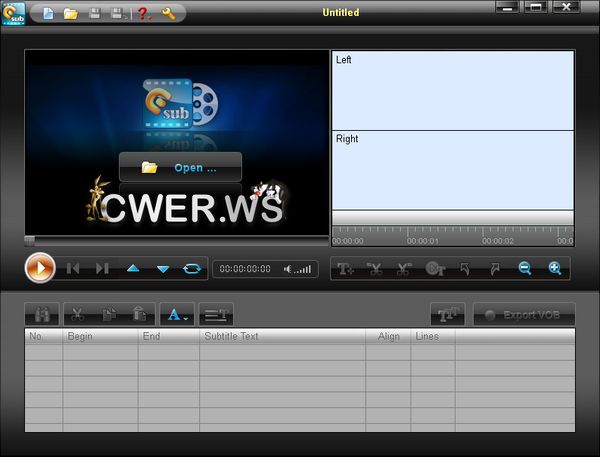Image resolution: width=600 pixels, height=457 pixels.
Task: Toggle the loop playback icon
Action: pos(191,268)
